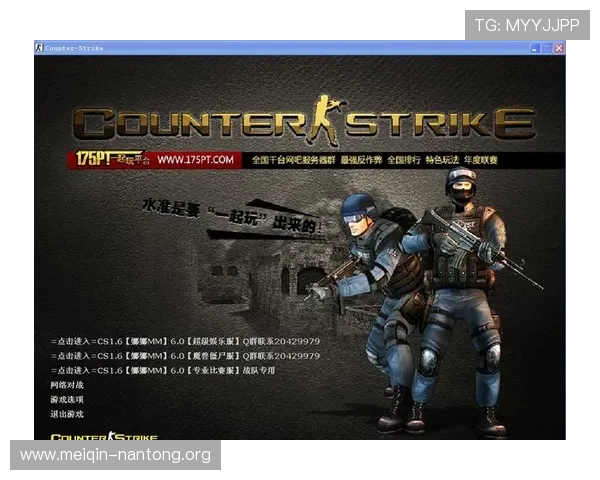Screen dimensions: 600x480
Task: Click 全国排行 in the banner
Action: tap(404, 160)
